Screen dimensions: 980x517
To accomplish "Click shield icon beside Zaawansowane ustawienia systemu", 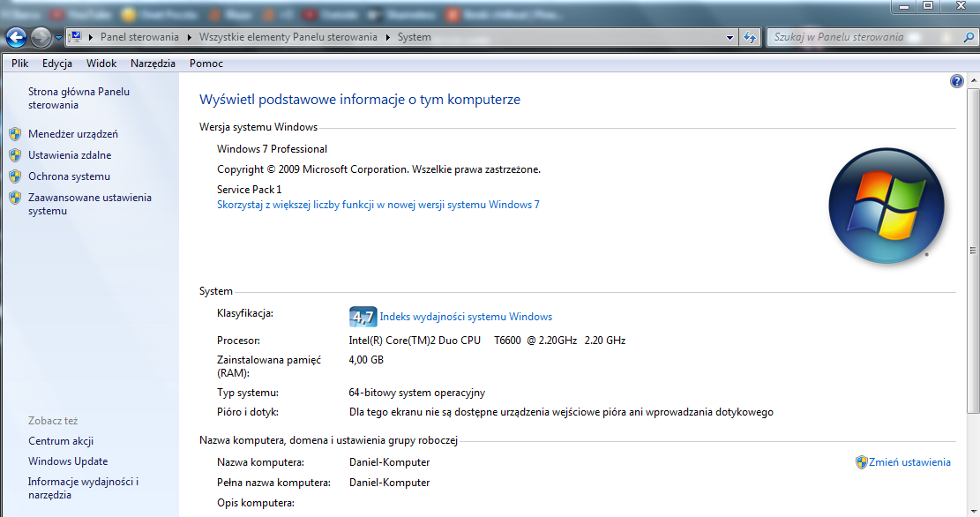I will tap(15, 198).
